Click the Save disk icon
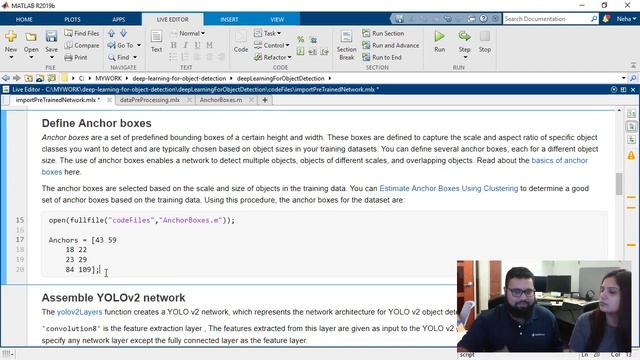The width and height of the screenshot is (640, 360). point(51,37)
